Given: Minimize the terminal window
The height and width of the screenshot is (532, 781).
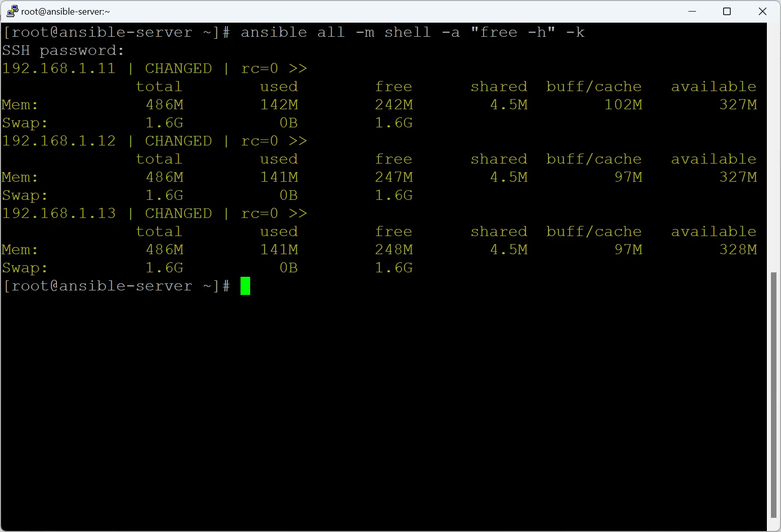Looking at the screenshot, I should [x=692, y=11].
